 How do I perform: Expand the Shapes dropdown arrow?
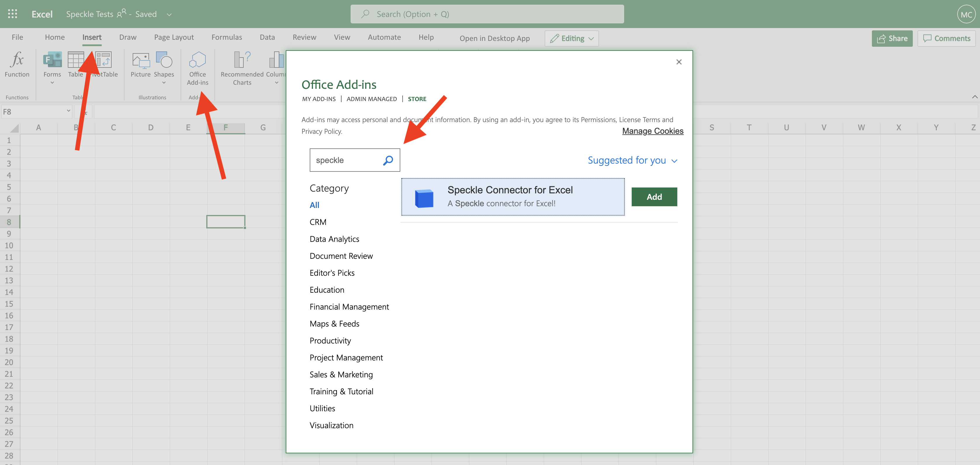pyautogui.click(x=164, y=82)
